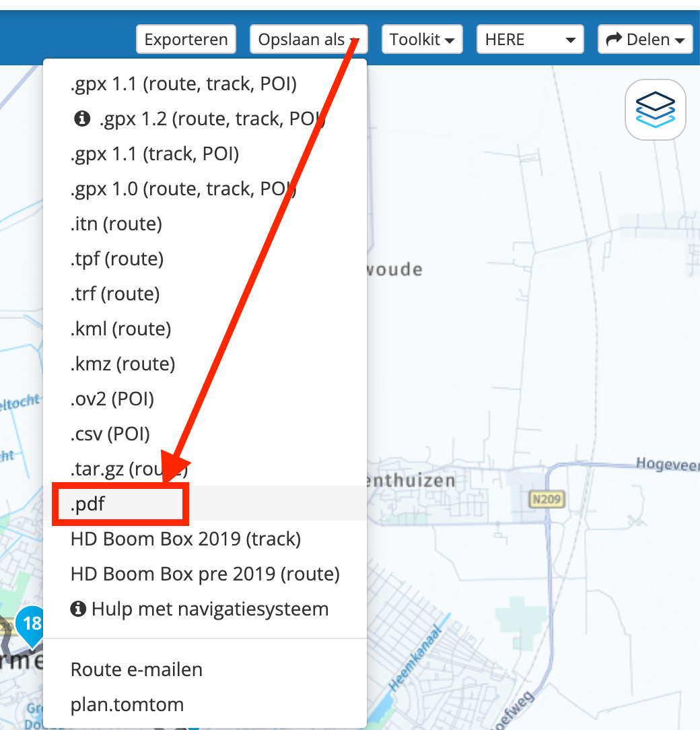Click the Exporteren button
700x730 pixels.
[x=186, y=38]
